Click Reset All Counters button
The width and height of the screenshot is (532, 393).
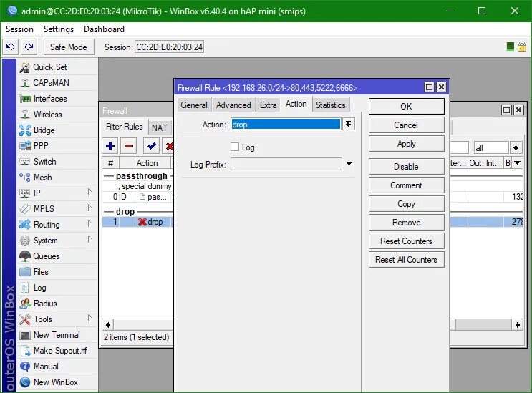coord(407,260)
